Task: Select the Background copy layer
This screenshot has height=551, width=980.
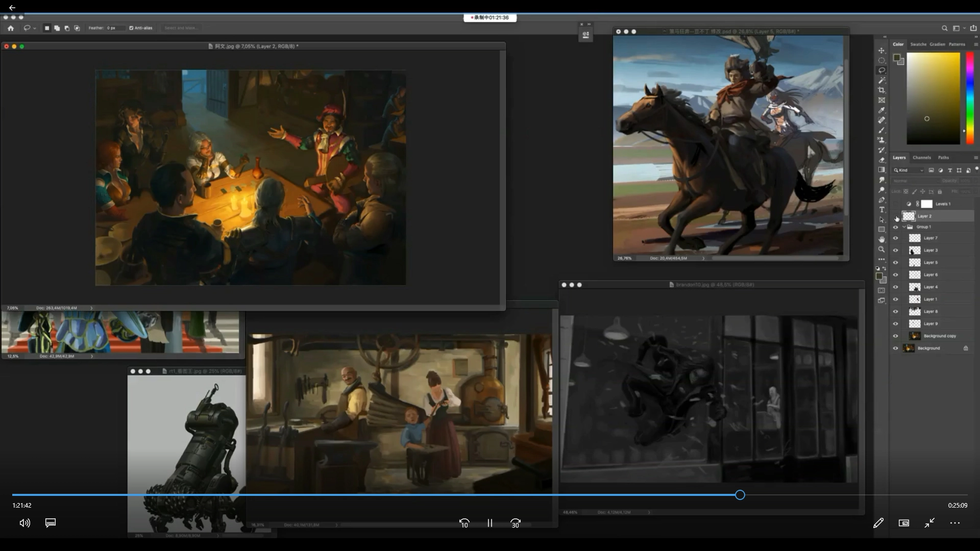Action: (x=939, y=336)
